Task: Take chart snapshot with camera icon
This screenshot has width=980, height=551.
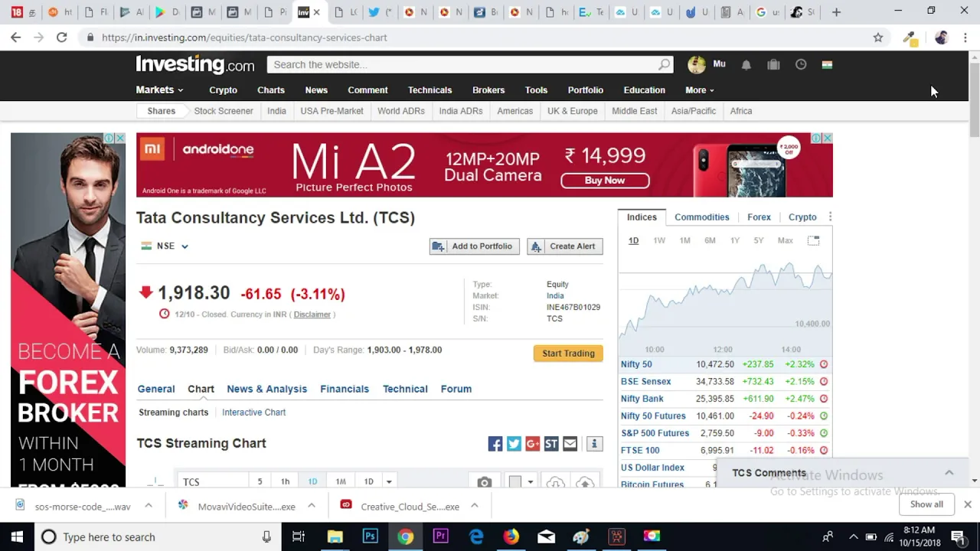Action: point(484,483)
